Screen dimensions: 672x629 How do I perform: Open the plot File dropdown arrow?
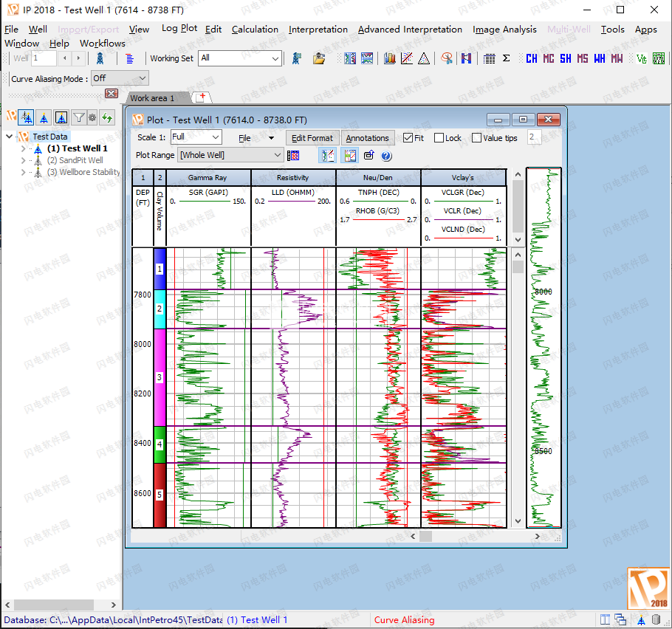click(271, 138)
